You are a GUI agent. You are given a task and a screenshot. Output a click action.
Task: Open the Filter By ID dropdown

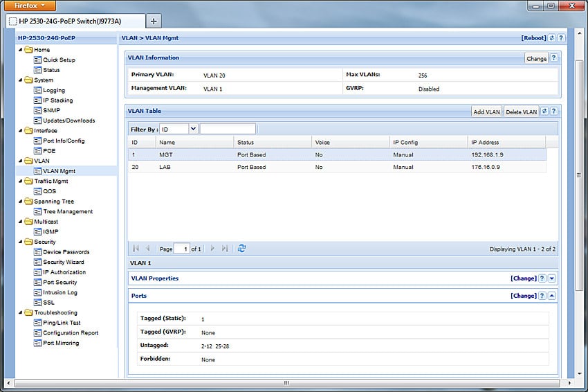193,129
